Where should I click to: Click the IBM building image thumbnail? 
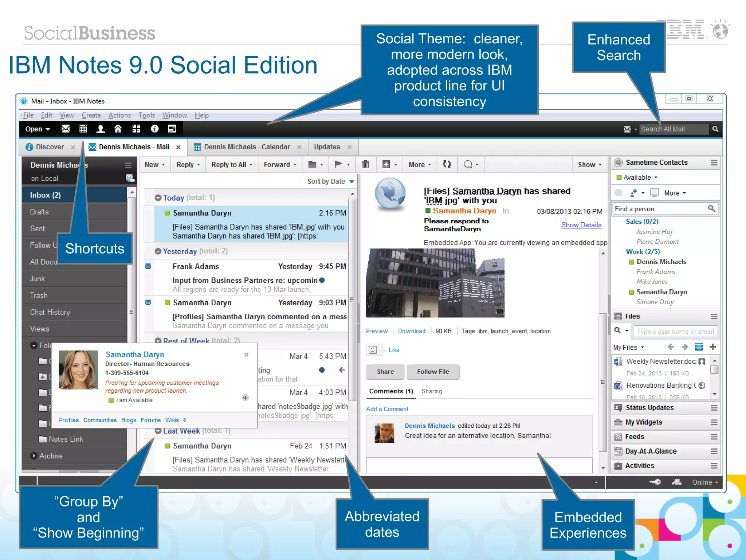pyautogui.click(x=435, y=283)
